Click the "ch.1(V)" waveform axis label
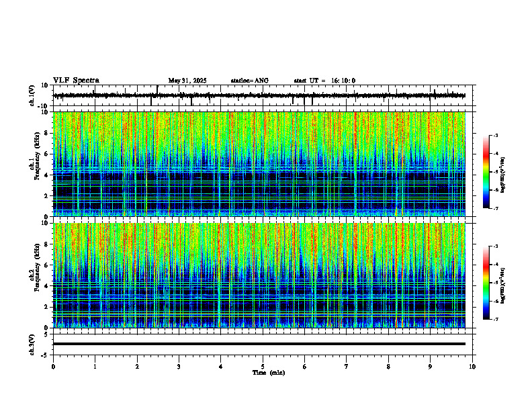Viewport: 532px width, 411px height. 32,95
